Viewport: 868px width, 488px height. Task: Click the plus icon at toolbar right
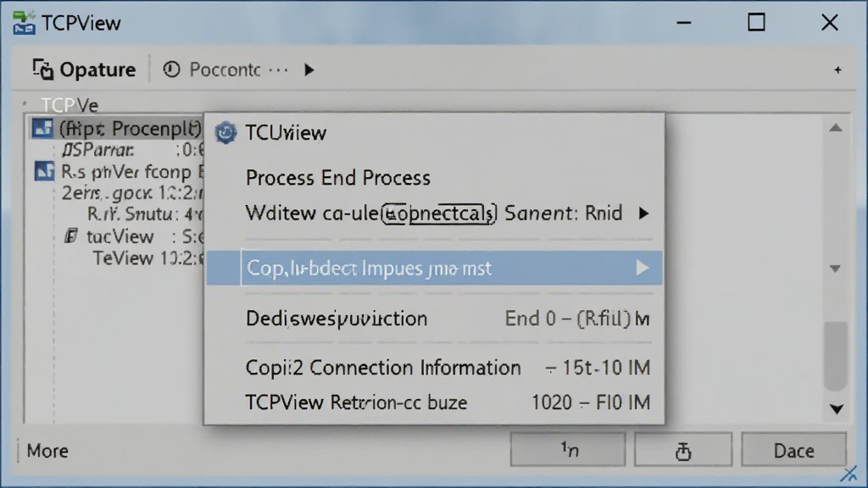coord(837,69)
